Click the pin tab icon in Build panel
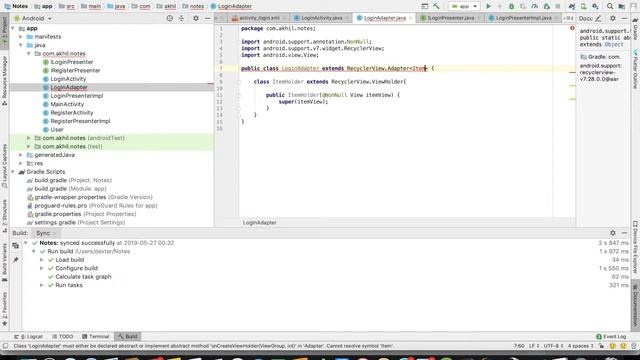Viewport: 640px width, 360px height. [x=16, y=260]
